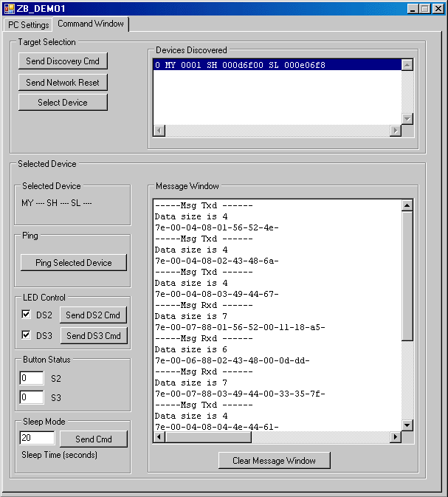Click the Sleep Time input field
Viewport: 448px width, 497px height.
37,439
